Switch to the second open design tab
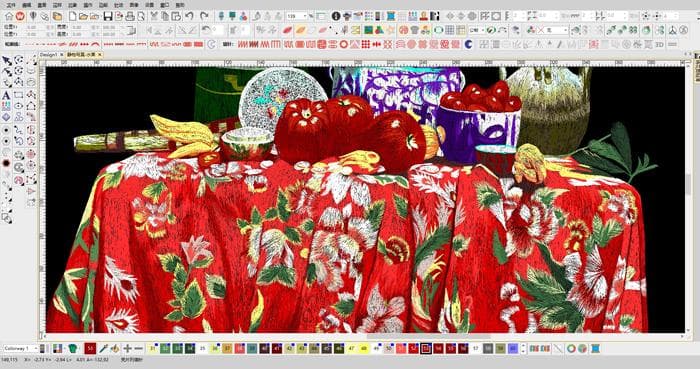This screenshot has height=369, width=700. [x=81, y=54]
